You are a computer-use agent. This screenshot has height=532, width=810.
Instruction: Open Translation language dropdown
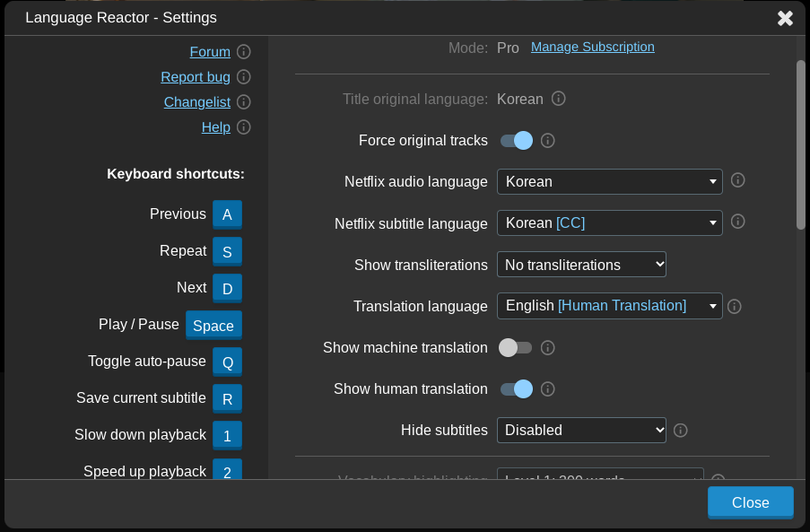tap(610, 306)
